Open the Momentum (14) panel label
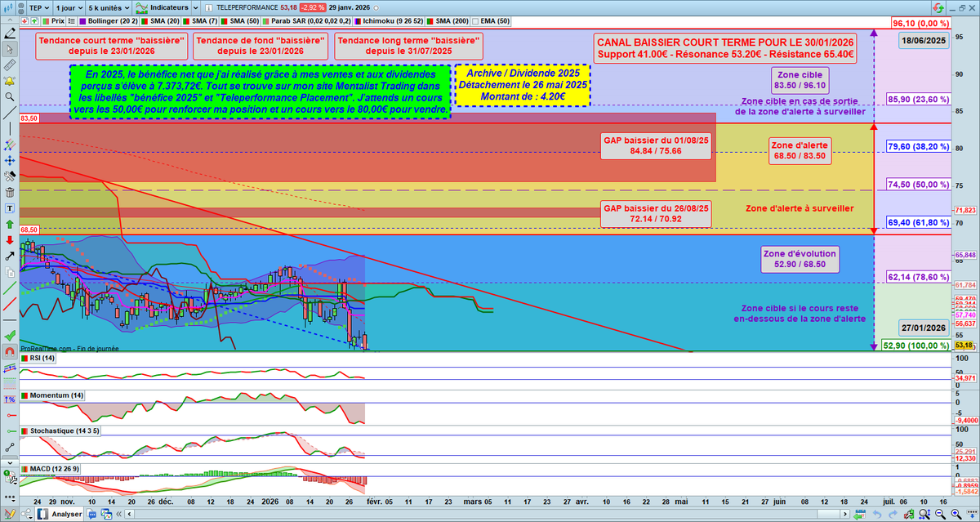Image resolution: width=980 pixels, height=522 pixels. (51, 395)
